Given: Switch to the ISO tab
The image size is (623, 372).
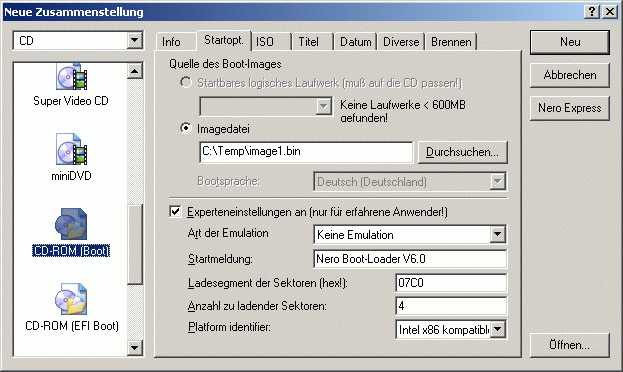Looking at the screenshot, I should point(271,42).
